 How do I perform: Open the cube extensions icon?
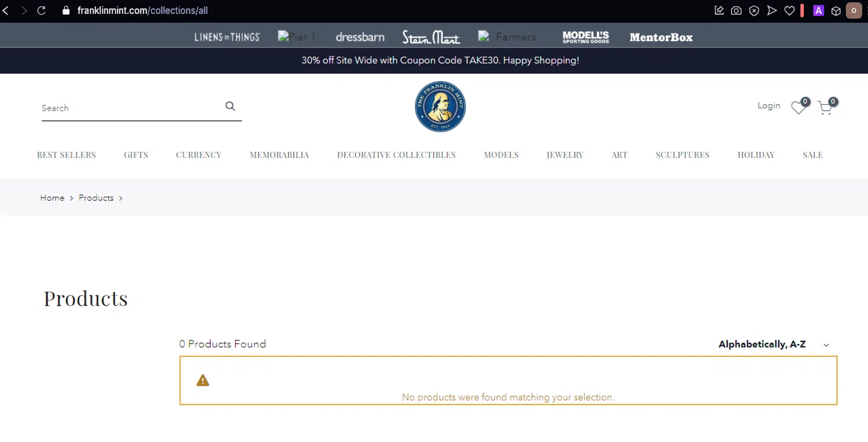[x=836, y=10]
